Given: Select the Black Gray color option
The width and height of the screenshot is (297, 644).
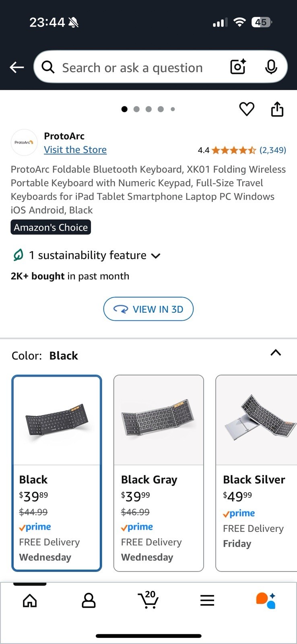Looking at the screenshot, I should click(x=159, y=473).
